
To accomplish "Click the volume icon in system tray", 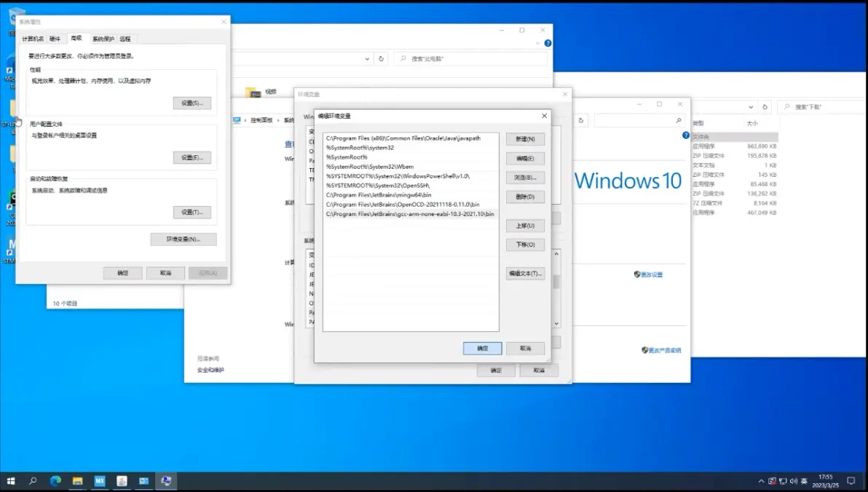I will pos(794,481).
